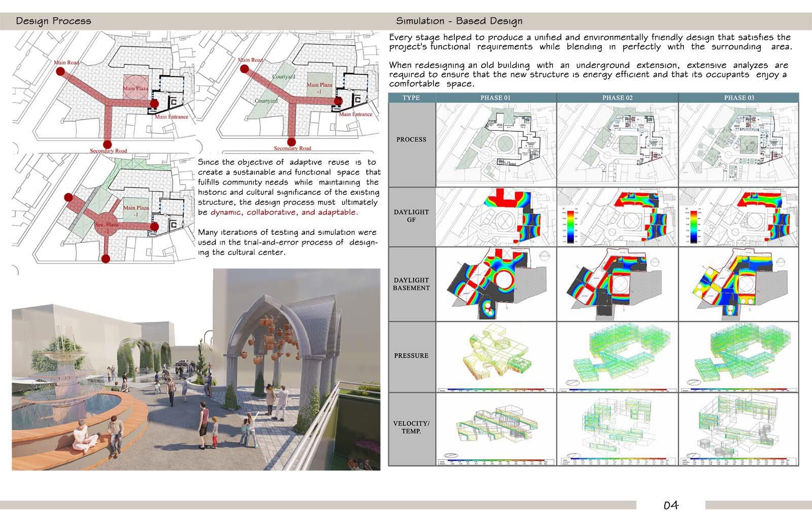Click the Main Entrance label in top-left diagram
Image resolution: width=812 pixels, height=522 pixels.
pyautogui.click(x=171, y=117)
